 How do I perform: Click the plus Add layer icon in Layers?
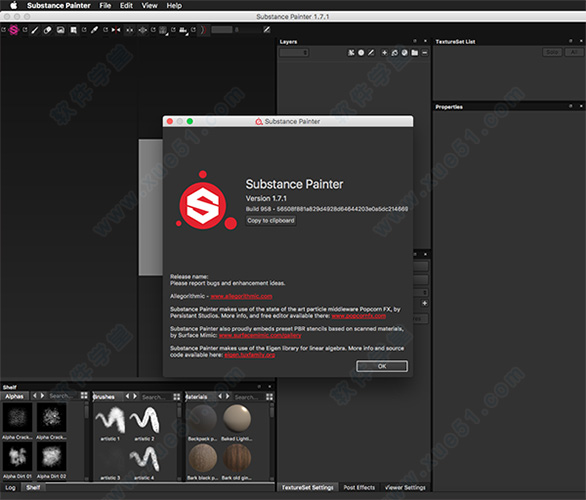384,53
